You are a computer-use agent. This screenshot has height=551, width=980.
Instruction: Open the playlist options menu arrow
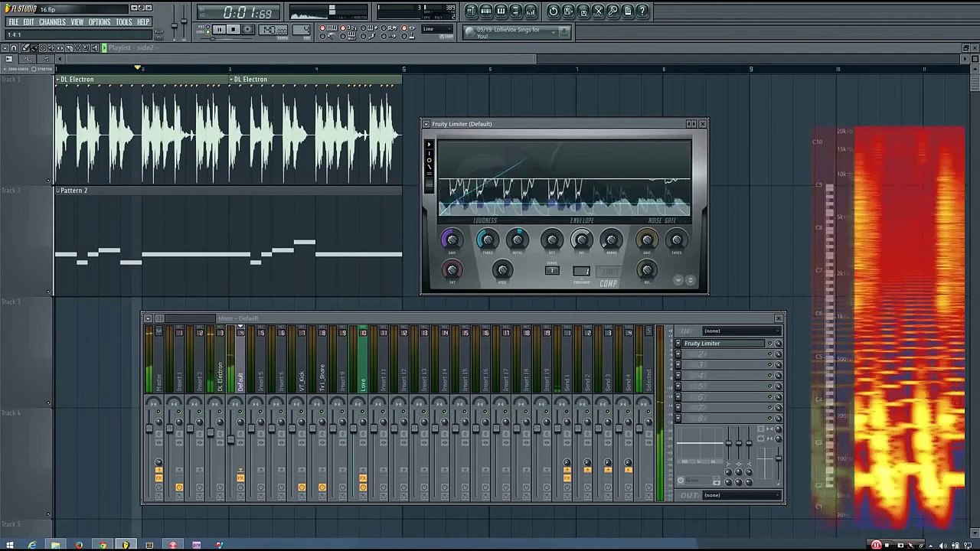[x=5, y=47]
